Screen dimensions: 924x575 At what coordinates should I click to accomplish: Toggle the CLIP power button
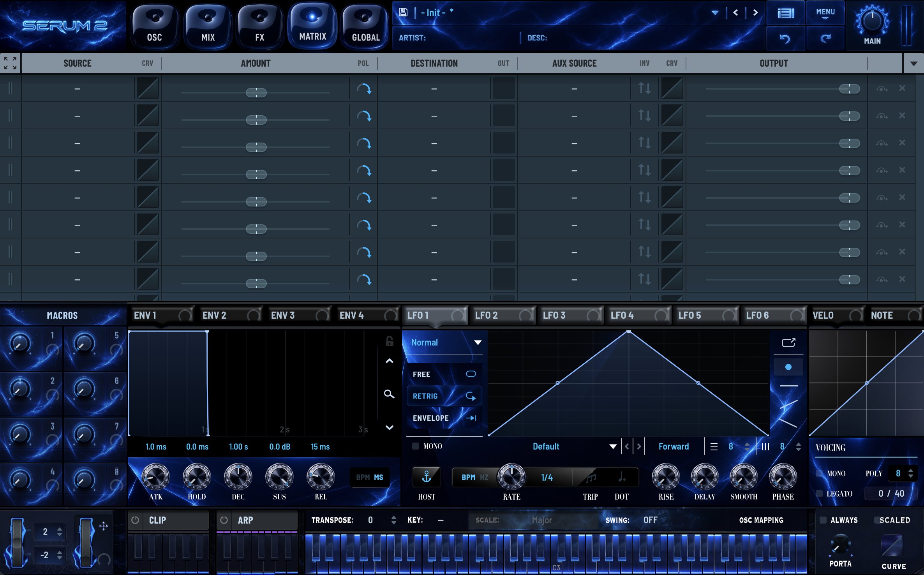click(x=135, y=520)
